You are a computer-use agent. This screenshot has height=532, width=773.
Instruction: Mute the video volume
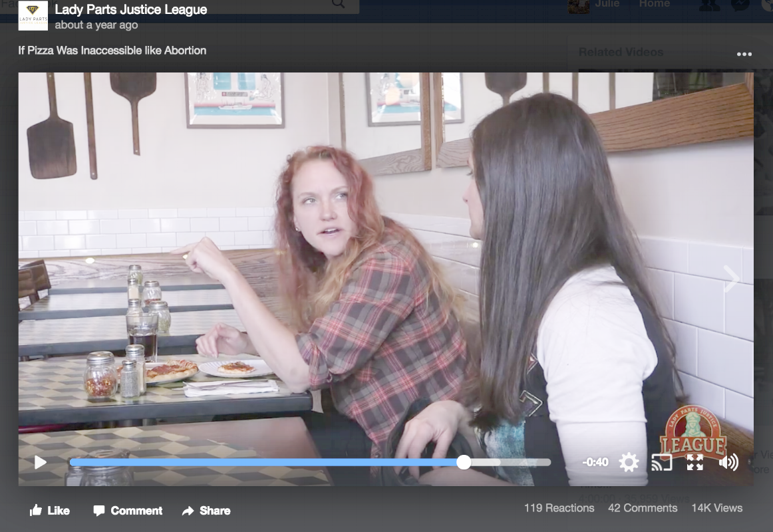pos(728,463)
